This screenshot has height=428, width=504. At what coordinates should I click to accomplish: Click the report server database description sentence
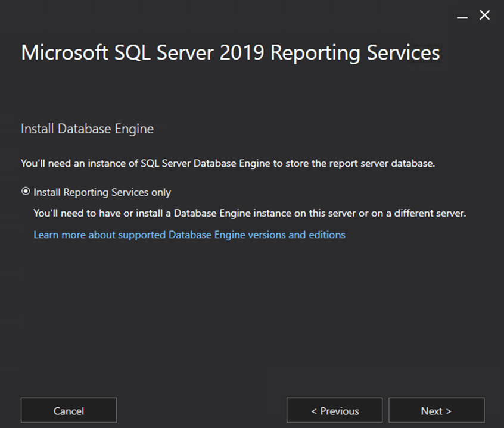pos(228,163)
